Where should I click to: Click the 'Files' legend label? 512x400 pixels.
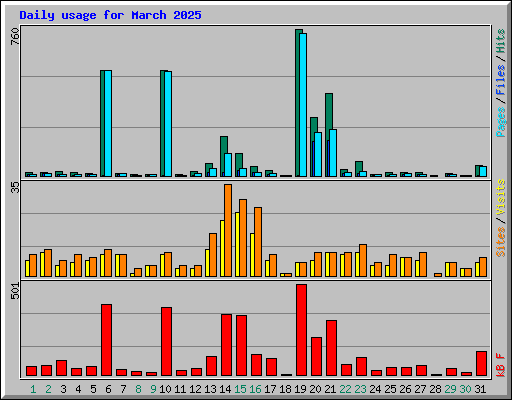pos(500,80)
